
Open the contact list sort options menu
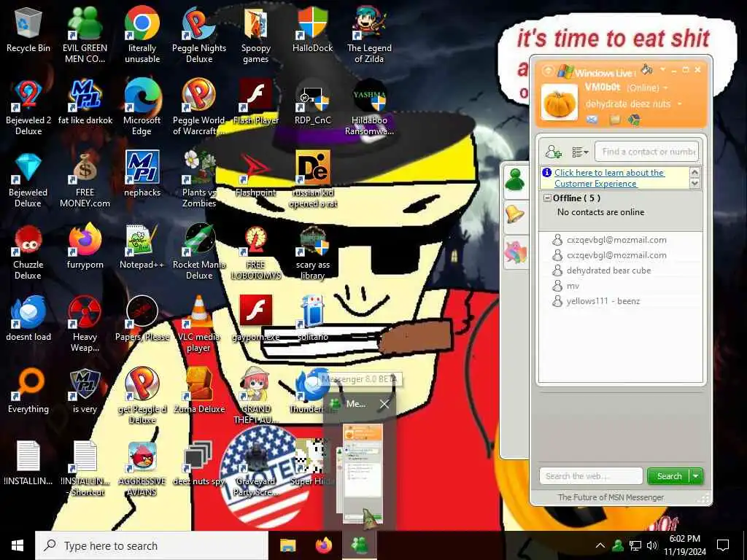[580, 152]
